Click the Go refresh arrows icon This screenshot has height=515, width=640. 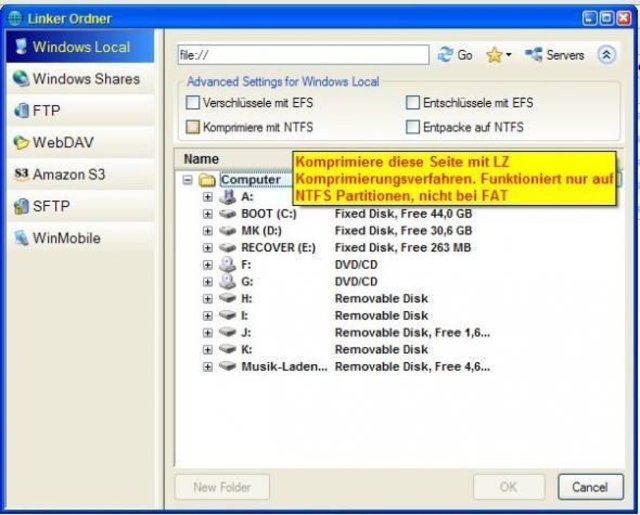pyautogui.click(x=445, y=54)
